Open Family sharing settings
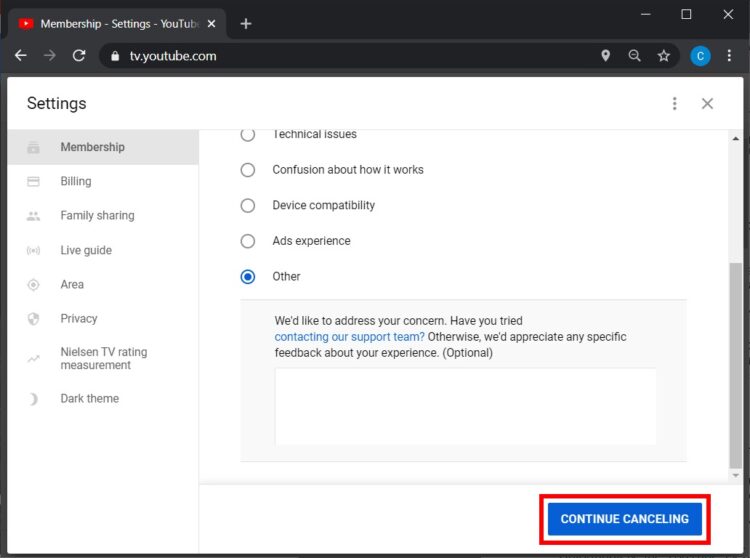 point(103,216)
